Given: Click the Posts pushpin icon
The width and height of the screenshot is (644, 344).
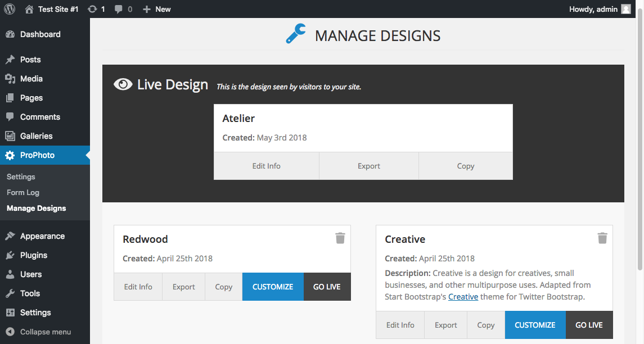Looking at the screenshot, I should tap(10, 60).
